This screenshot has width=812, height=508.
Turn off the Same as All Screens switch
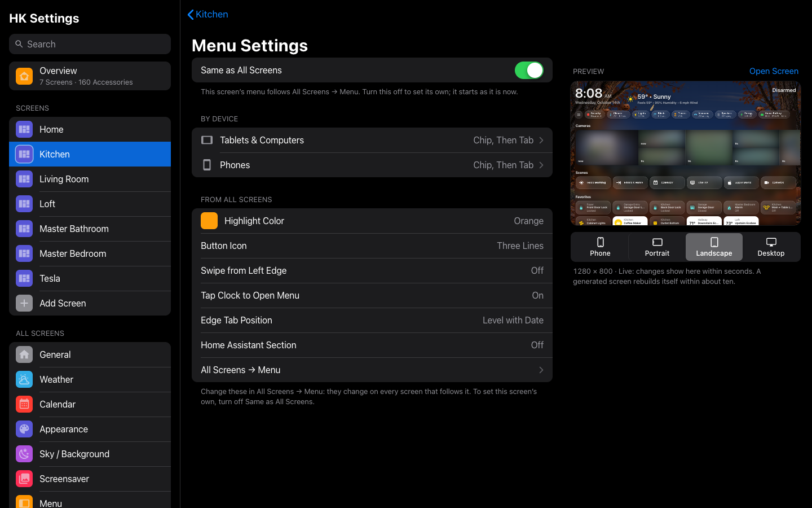pos(529,70)
